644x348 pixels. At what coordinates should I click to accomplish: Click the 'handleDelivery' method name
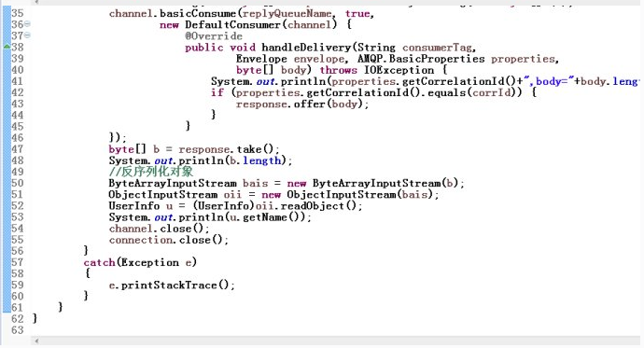coord(306,48)
